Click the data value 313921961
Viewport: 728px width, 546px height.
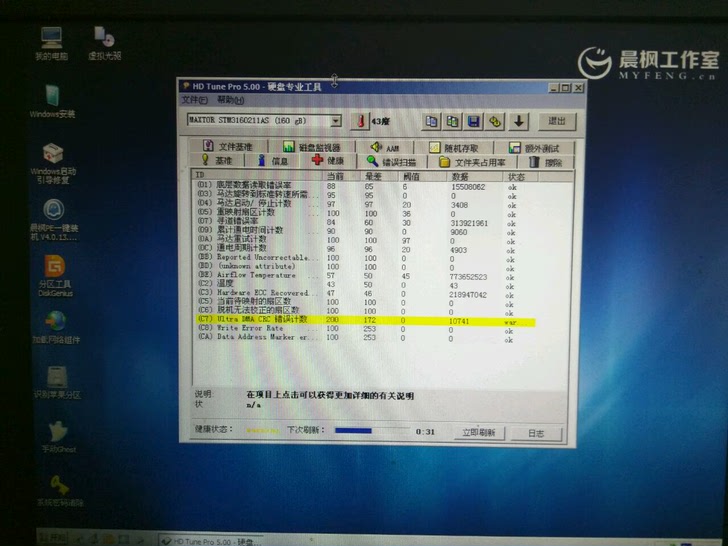click(x=469, y=223)
